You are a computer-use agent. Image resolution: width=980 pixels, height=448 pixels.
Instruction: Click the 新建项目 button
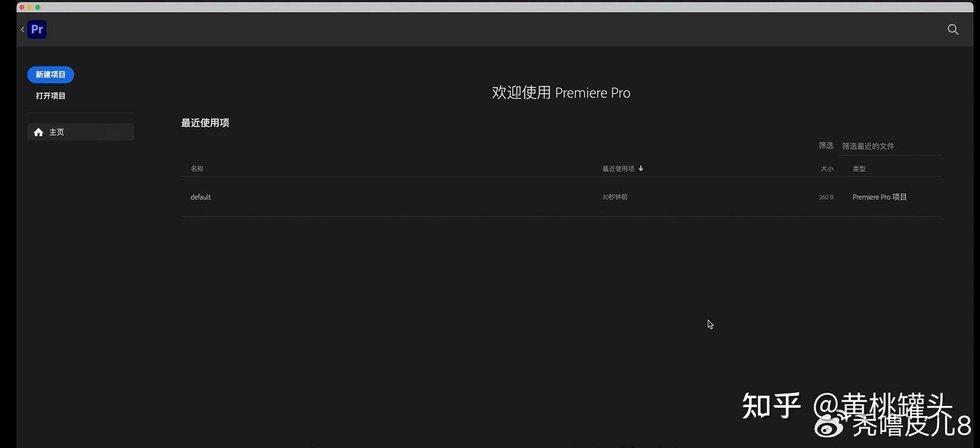50,74
